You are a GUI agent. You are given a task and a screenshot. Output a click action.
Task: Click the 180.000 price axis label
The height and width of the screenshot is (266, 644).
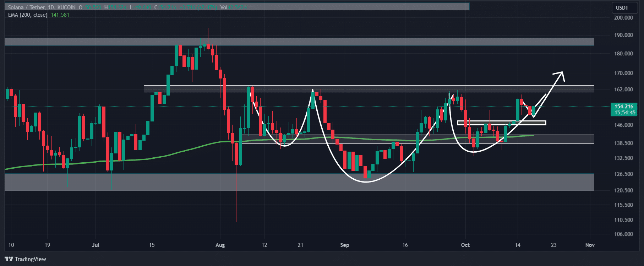point(623,53)
